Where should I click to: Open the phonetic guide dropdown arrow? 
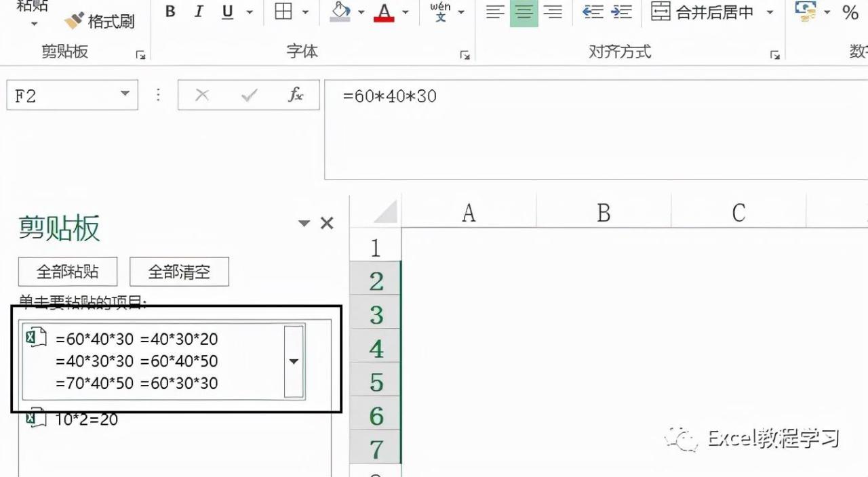click(461, 12)
